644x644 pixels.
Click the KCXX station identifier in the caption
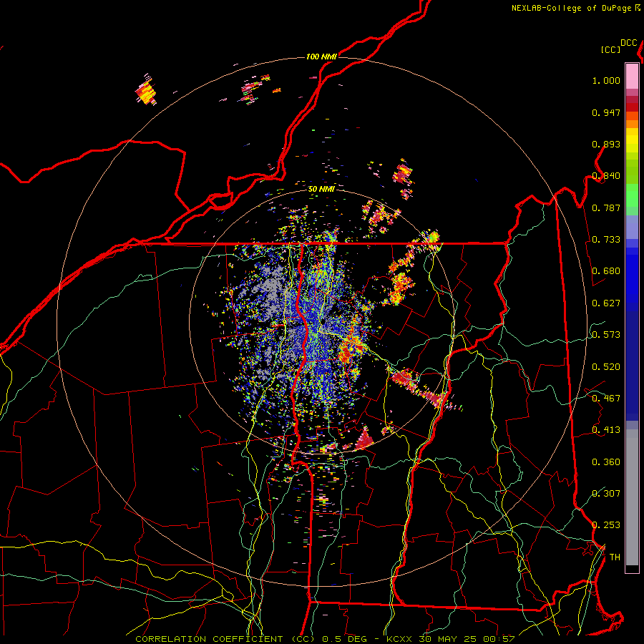click(401, 639)
